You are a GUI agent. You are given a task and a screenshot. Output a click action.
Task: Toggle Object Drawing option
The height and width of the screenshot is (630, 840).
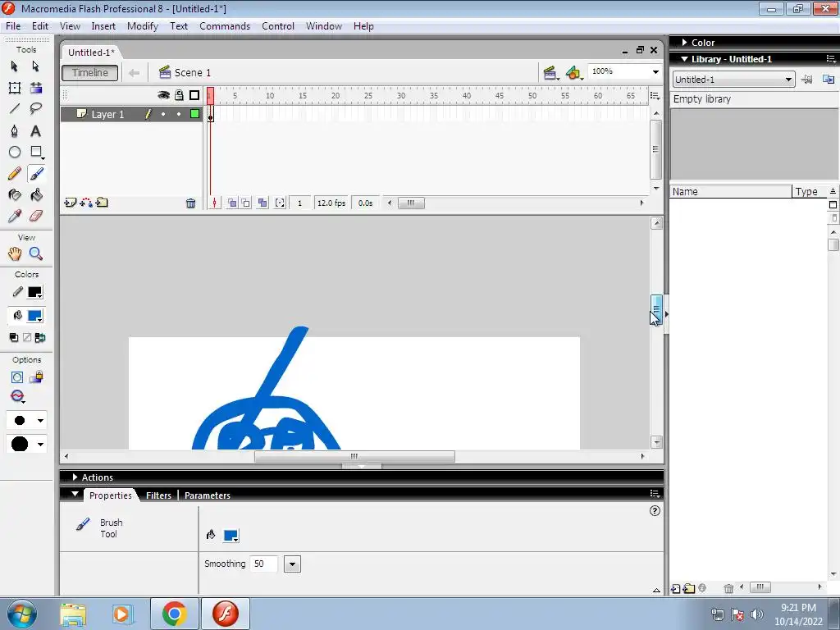pyautogui.click(x=17, y=377)
